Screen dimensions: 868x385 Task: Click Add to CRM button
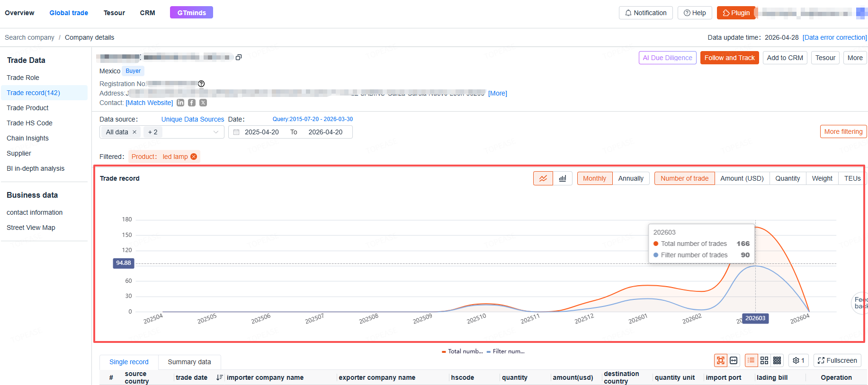[785, 58]
